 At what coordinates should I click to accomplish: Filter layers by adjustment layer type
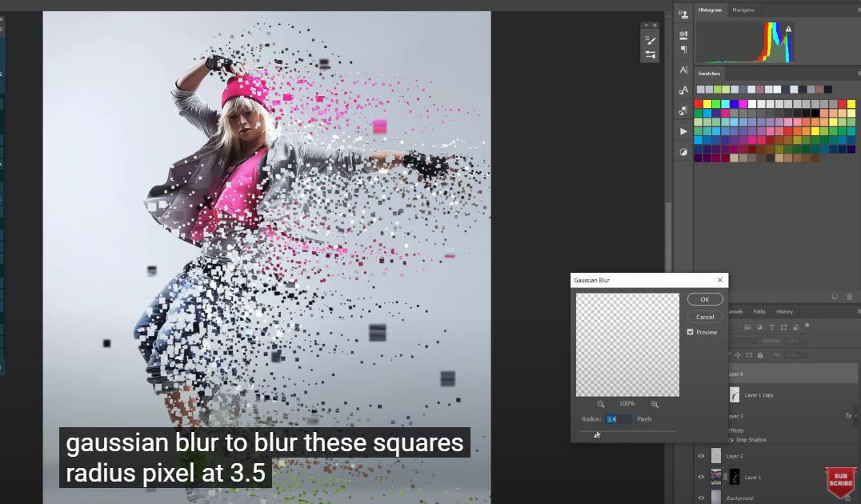coord(759,327)
